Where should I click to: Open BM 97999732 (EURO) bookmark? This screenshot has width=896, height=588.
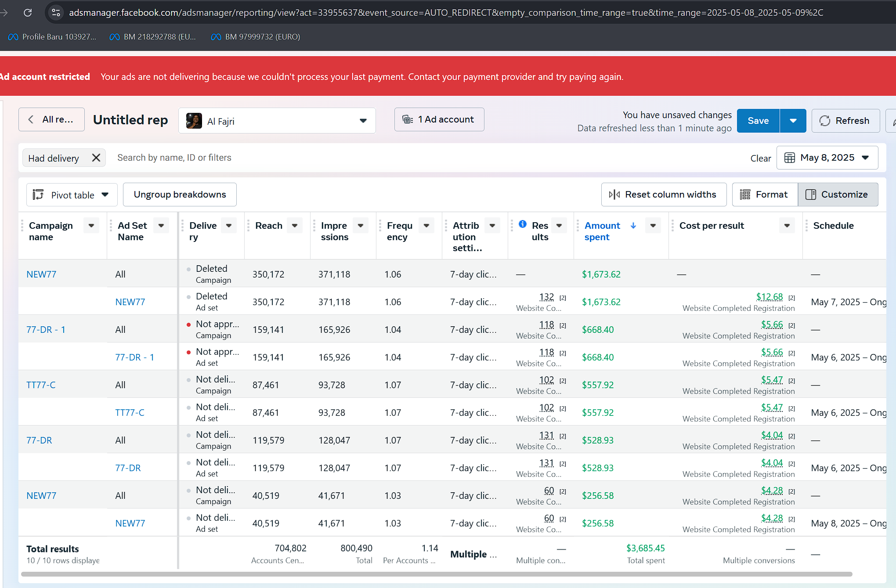pyautogui.click(x=256, y=37)
